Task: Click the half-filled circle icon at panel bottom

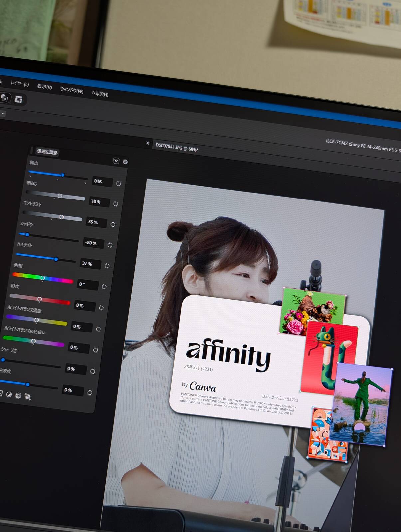Action: tap(9, 394)
